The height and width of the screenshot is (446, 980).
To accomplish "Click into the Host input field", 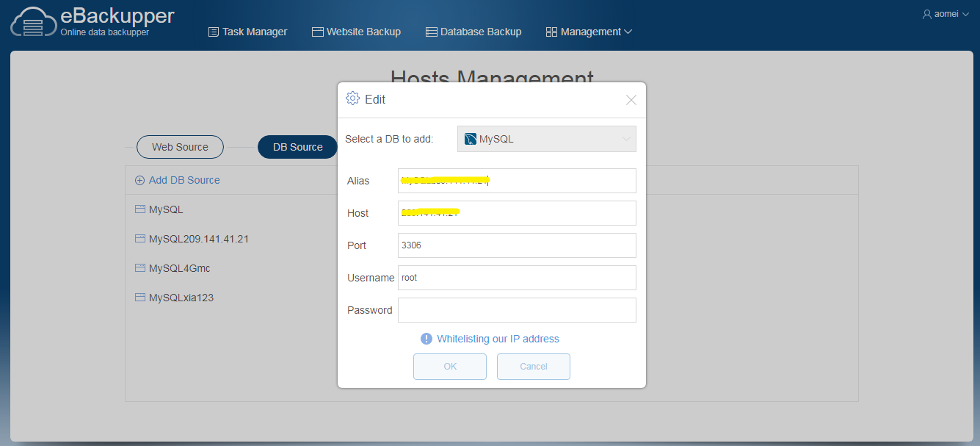I will (517, 213).
